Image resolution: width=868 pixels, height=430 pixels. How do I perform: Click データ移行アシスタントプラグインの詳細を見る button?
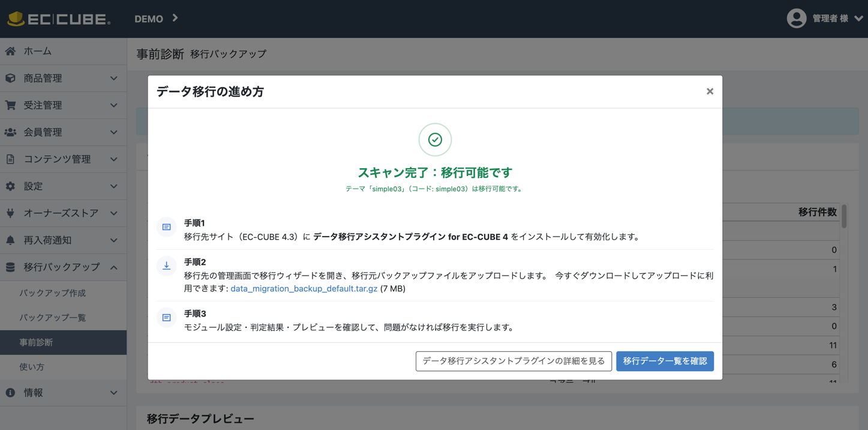[513, 361]
